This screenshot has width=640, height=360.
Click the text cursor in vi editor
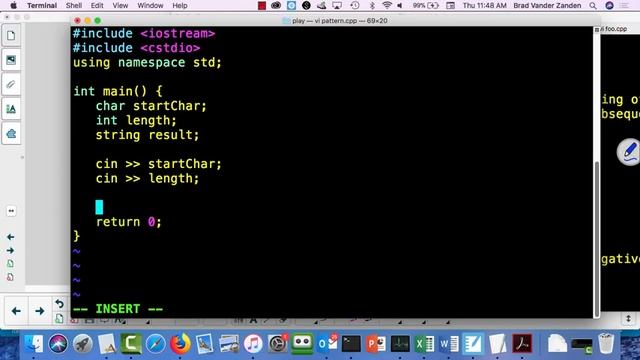click(99, 207)
